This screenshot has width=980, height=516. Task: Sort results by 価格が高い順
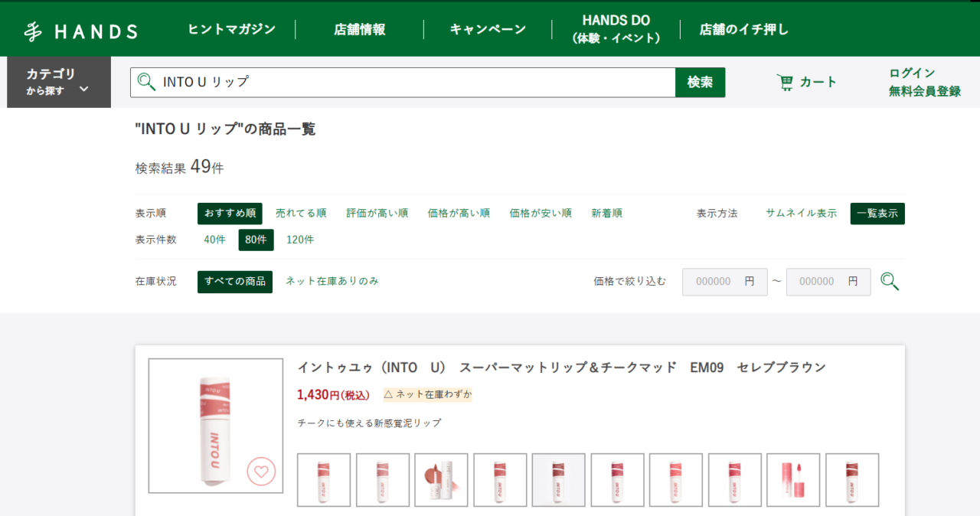pyautogui.click(x=459, y=214)
